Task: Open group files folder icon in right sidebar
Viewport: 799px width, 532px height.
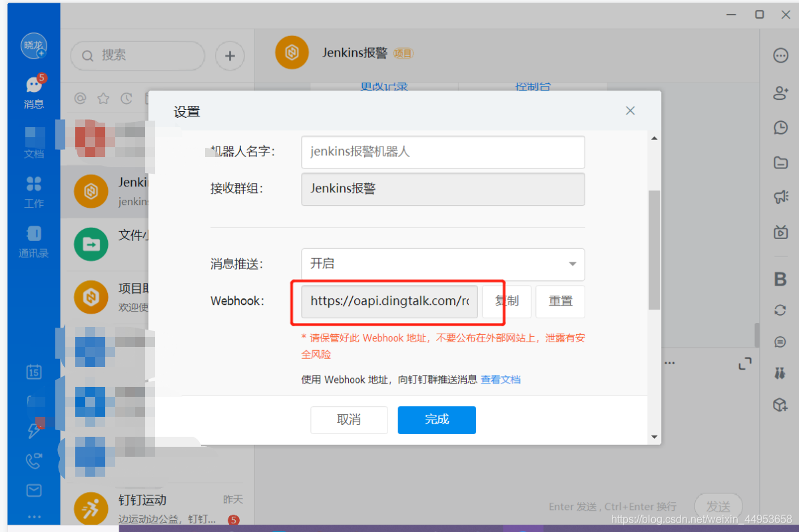Action: tap(781, 162)
